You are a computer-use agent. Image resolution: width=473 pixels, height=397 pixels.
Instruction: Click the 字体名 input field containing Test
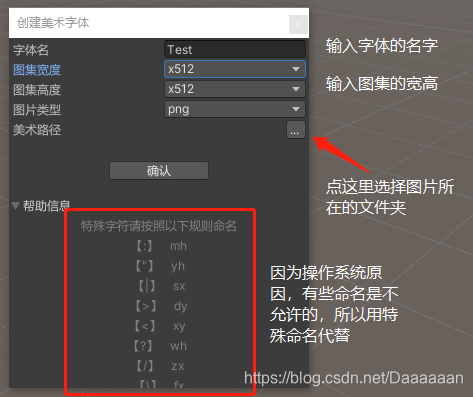235,50
